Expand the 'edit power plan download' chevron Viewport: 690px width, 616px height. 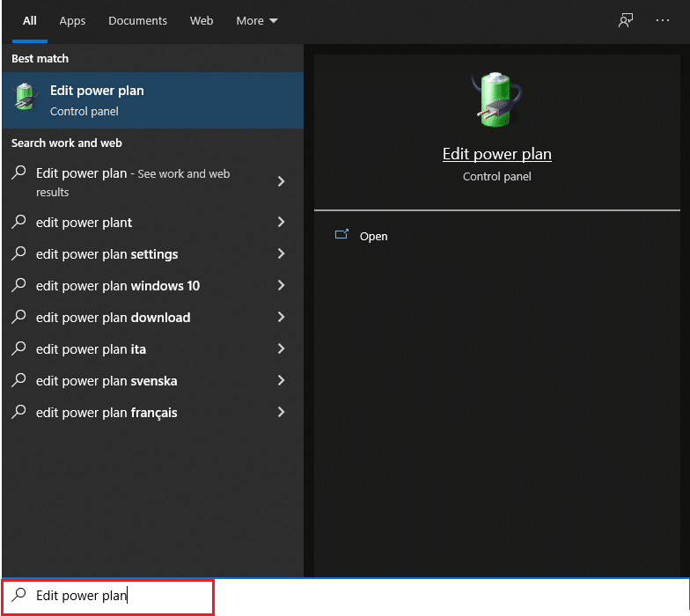(x=281, y=318)
